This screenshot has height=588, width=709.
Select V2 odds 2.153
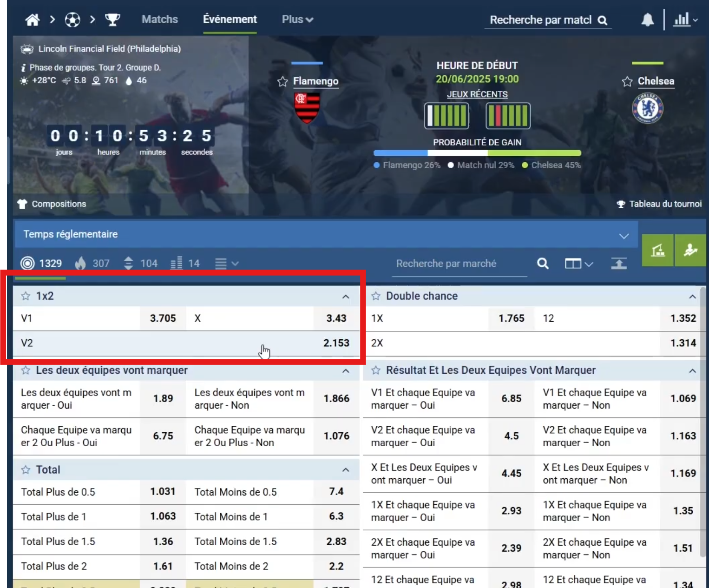click(x=336, y=343)
